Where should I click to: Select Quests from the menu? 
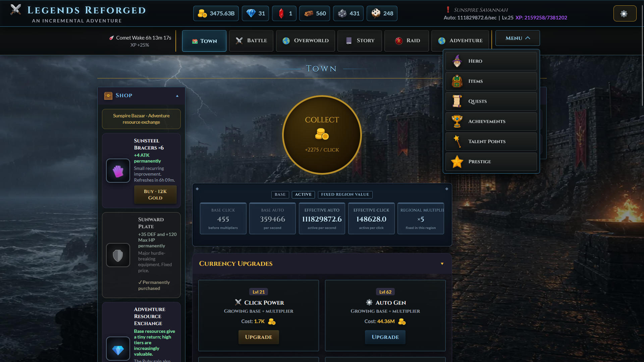pyautogui.click(x=491, y=101)
